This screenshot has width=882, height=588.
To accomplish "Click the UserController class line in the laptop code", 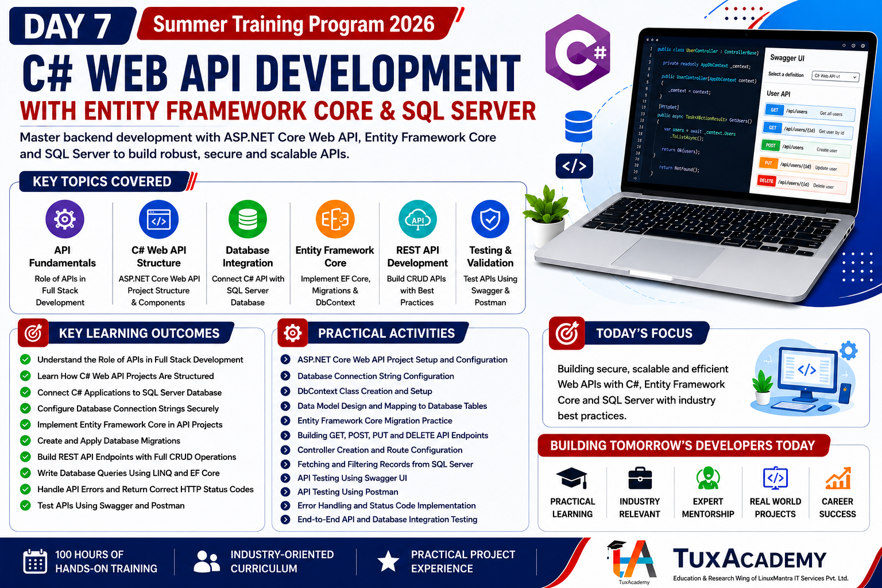I will [708, 51].
